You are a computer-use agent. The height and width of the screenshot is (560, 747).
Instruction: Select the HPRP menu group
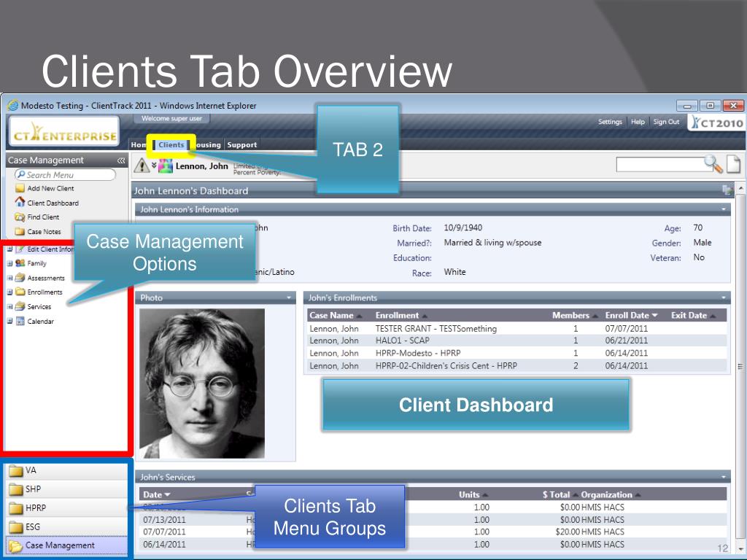pos(36,508)
